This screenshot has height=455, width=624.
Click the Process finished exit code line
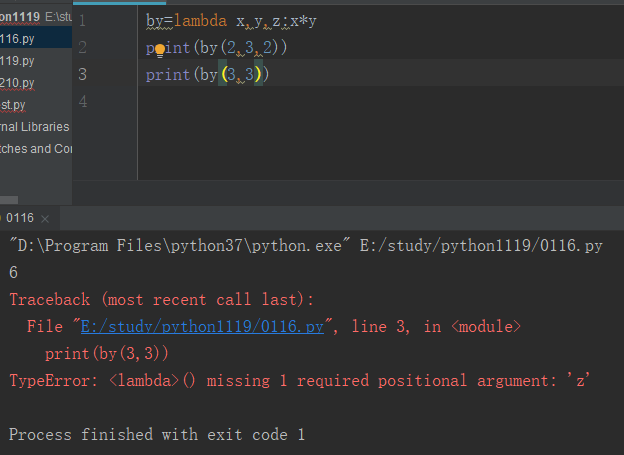(x=157, y=434)
